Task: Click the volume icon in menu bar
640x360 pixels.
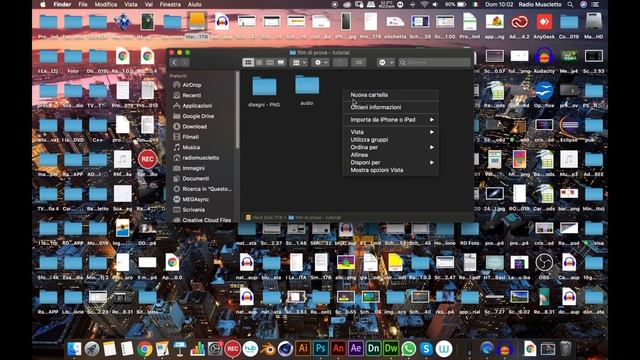Action: point(435,4)
